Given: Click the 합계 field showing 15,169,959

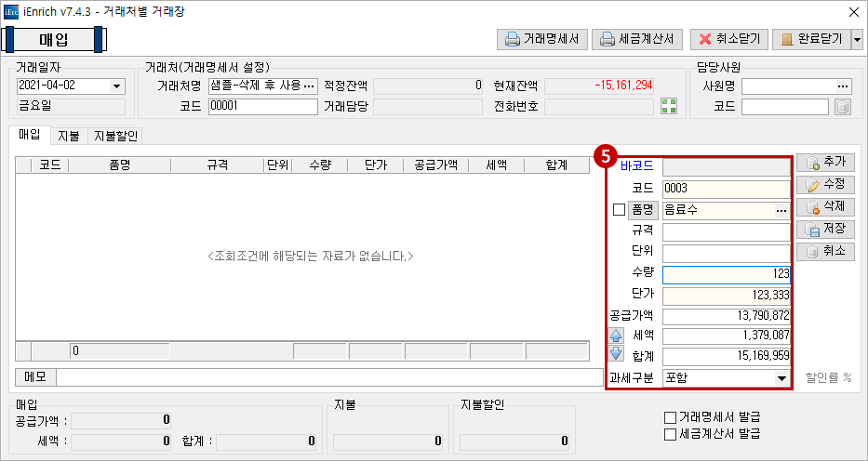Looking at the screenshot, I should (727, 356).
